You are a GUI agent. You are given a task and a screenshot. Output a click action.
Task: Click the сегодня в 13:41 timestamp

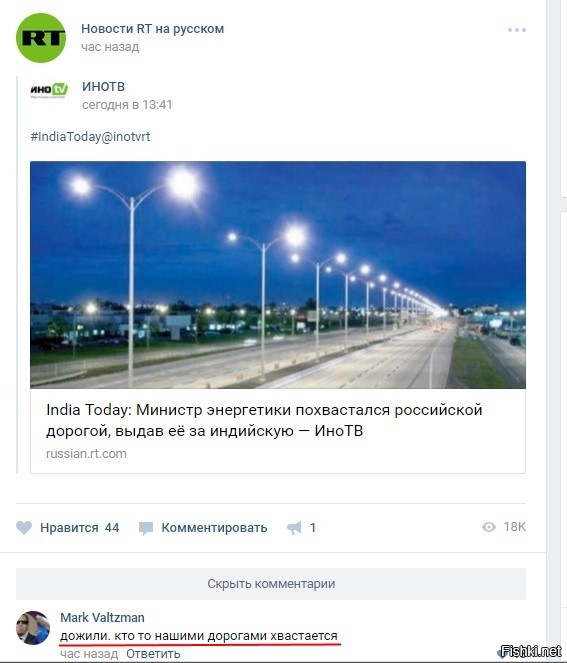pyautogui.click(x=127, y=105)
